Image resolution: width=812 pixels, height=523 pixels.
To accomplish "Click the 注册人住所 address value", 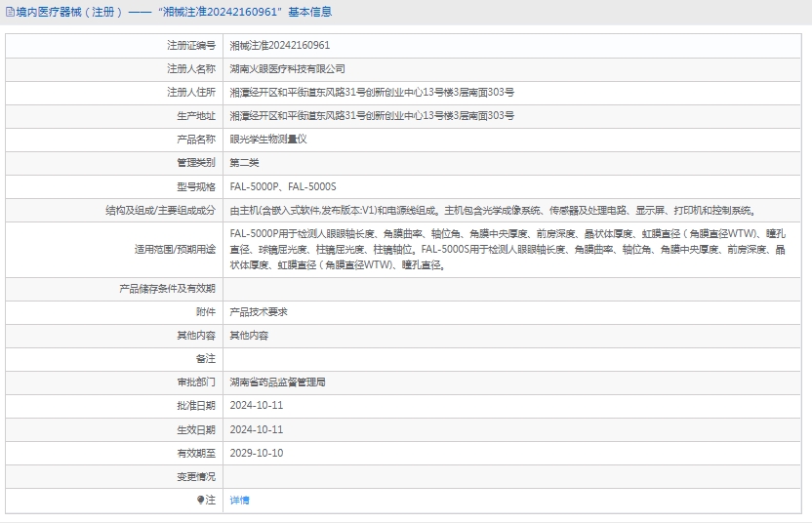I will pyautogui.click(x=371, y=93).
